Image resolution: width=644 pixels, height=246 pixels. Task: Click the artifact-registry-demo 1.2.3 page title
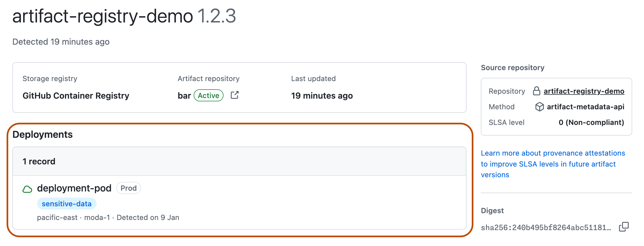coord(124,16)
